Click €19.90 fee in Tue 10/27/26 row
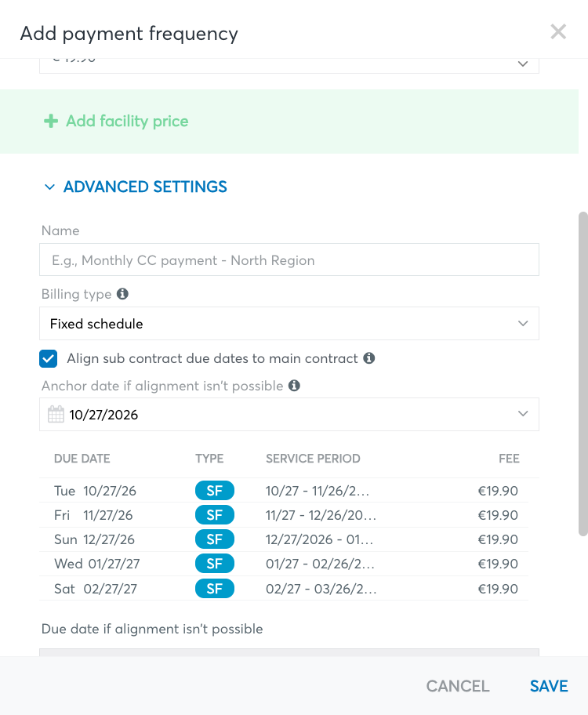 pos(498,491)
